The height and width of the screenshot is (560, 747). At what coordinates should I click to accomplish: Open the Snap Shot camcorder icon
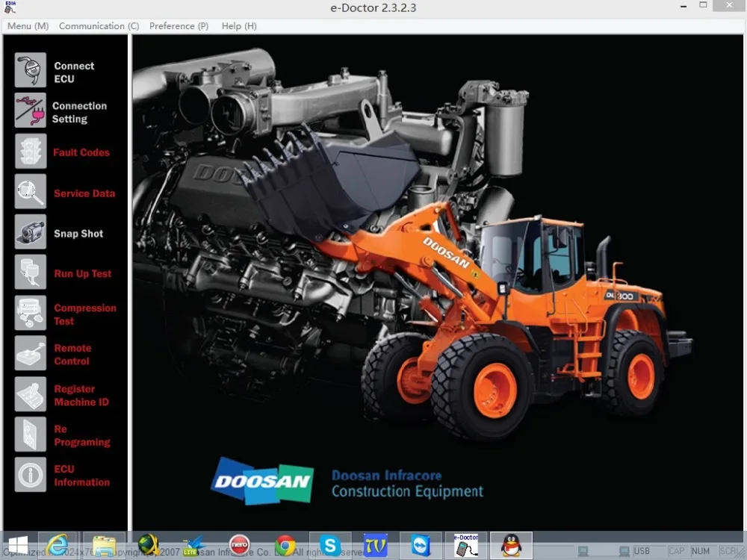(x=29, y=232)
